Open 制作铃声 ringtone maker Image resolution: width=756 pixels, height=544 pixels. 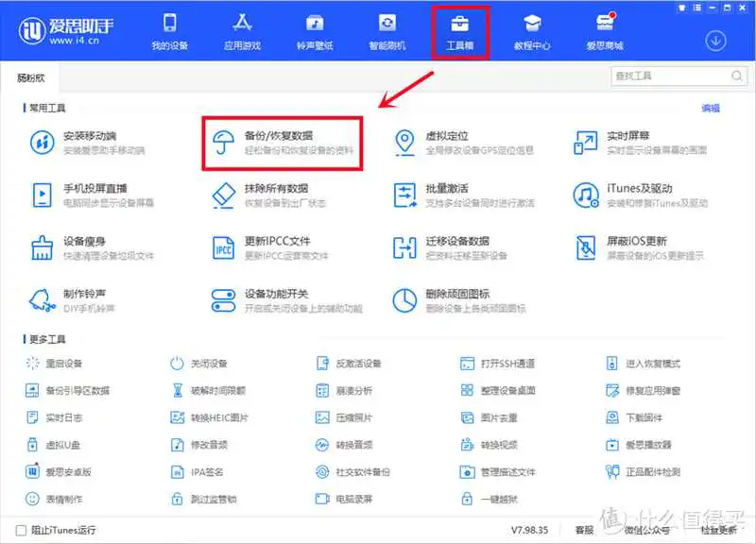(x=73, y=300)
